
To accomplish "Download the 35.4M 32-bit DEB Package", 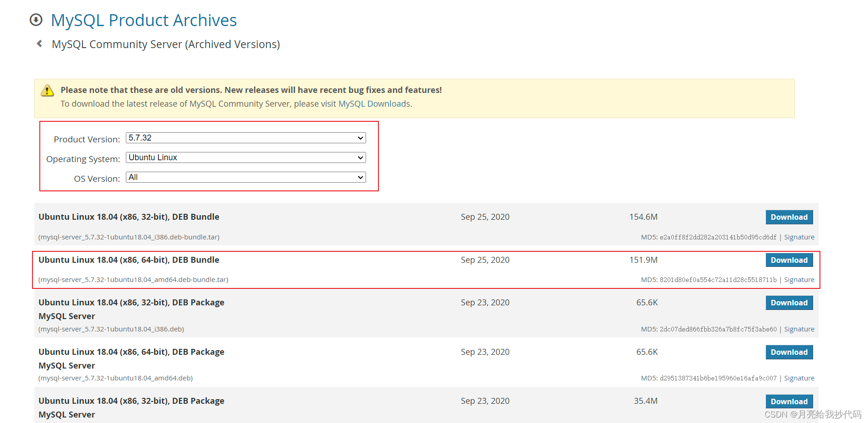I will 789,401.
